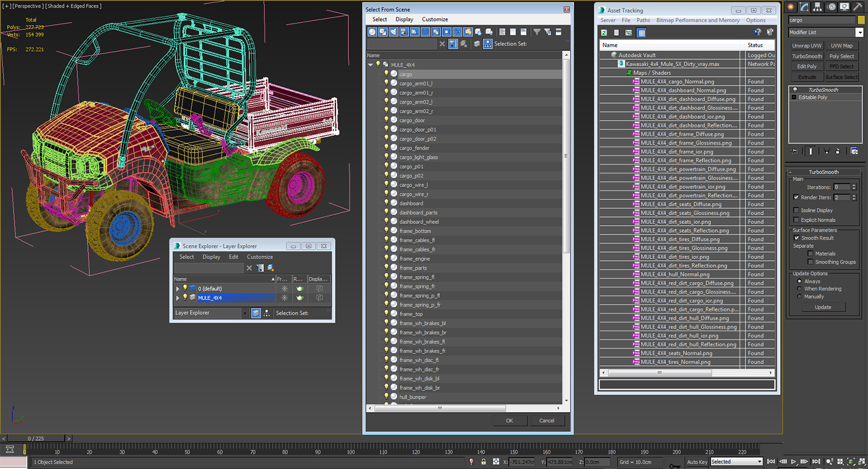The image size is (868, 469).
Task: Click Table View icon in Asset Tracking toolbar
Action: point(642,33)
